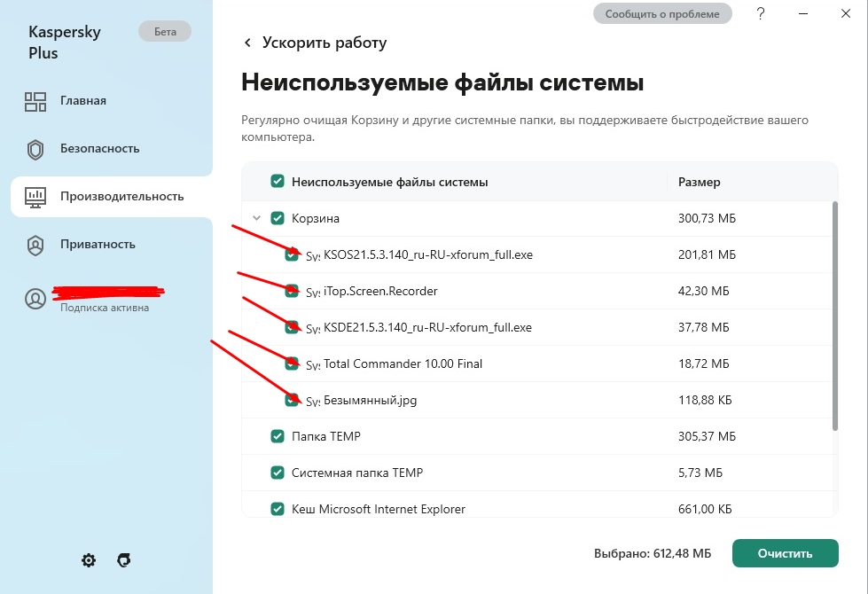Open the support headset icon
The height and width of the screenshot is (594, 868).
(124, 560)
